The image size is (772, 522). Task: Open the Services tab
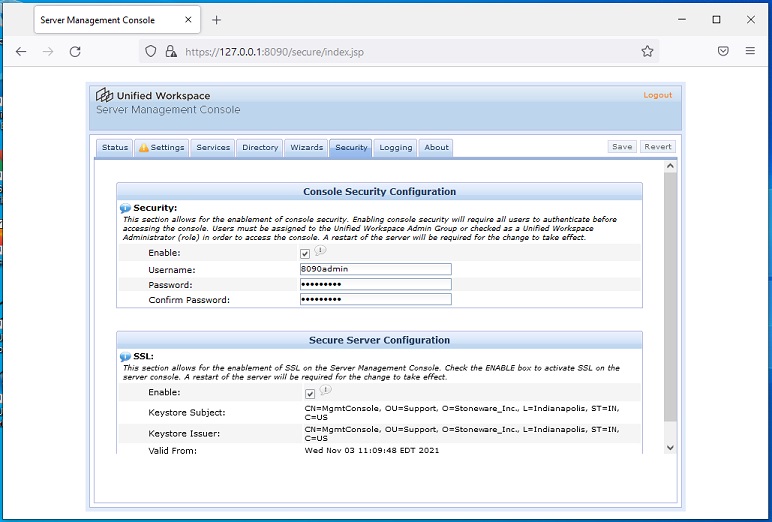click(213, 148)
